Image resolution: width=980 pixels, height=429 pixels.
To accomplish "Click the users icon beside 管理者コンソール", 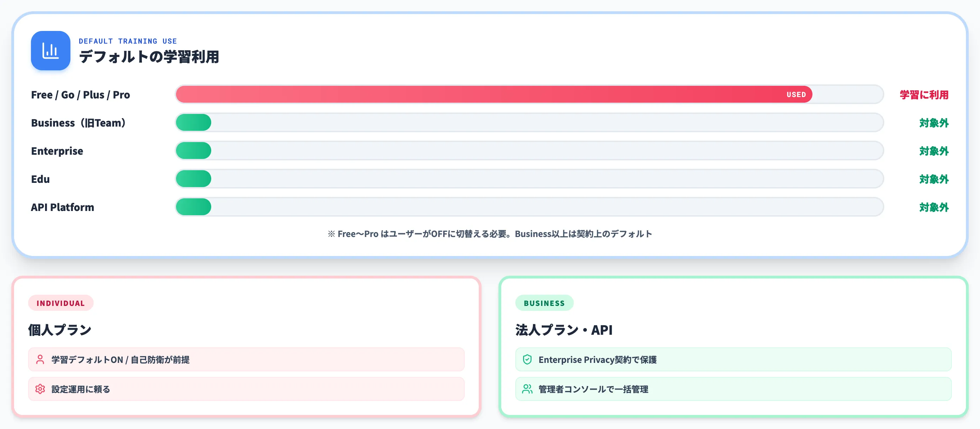I will [x=527, y=389].
